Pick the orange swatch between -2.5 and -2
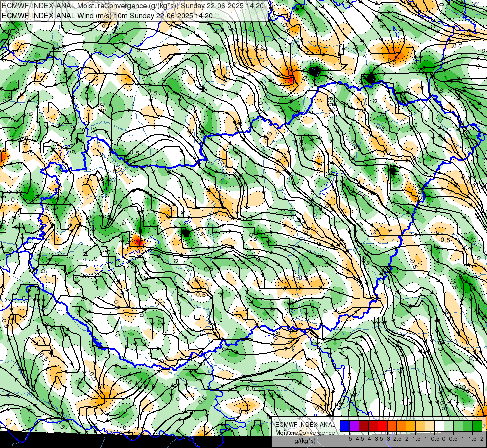The image size is (487, 448). 401,426
